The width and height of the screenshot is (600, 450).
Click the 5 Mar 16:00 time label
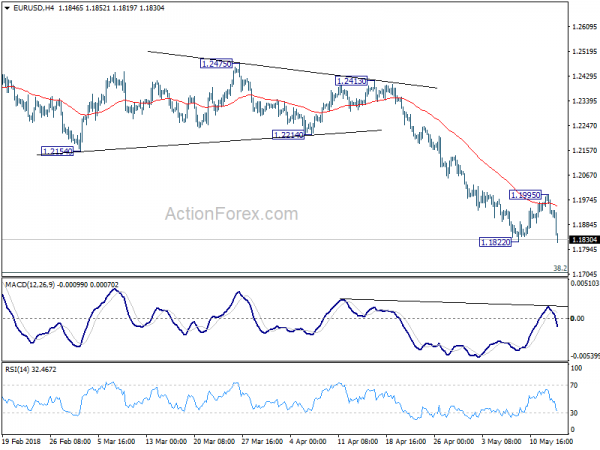[116, 441]
